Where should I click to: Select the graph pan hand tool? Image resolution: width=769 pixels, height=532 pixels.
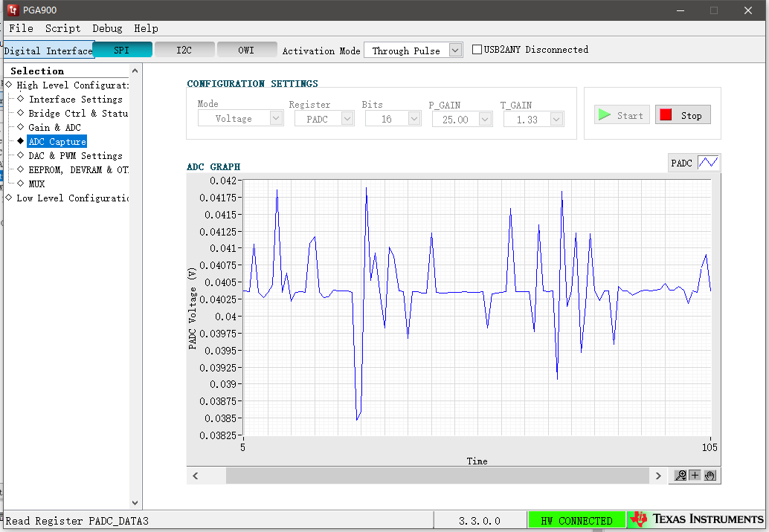(710, 476)
